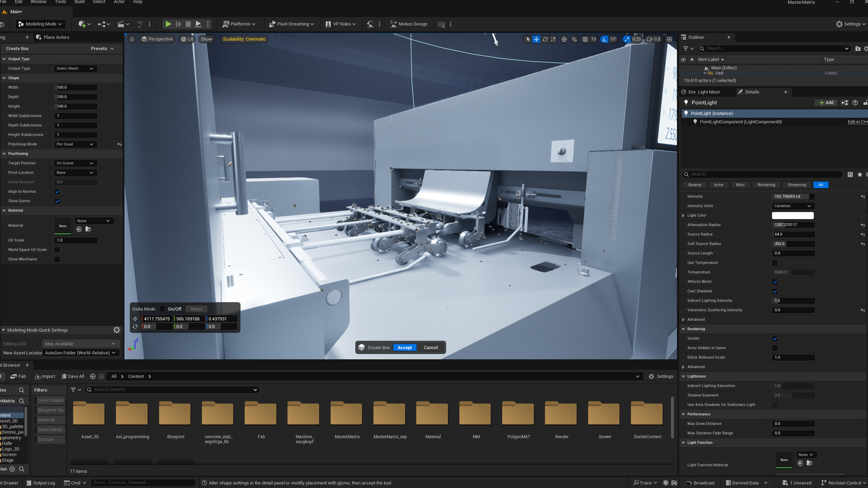This screenshot has height=488, width=868.
Task: Disable the Show Gizmo checkbox
Action: tap(57, 201)
